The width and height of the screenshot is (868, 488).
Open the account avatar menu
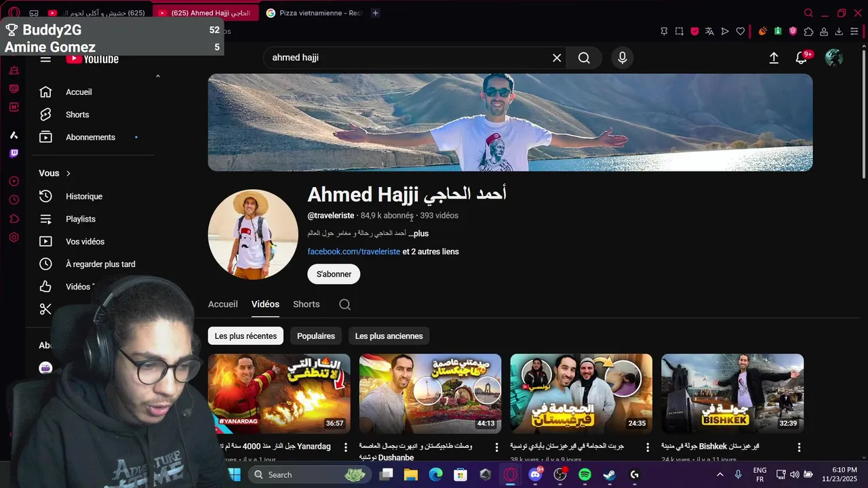click(834, 58)
